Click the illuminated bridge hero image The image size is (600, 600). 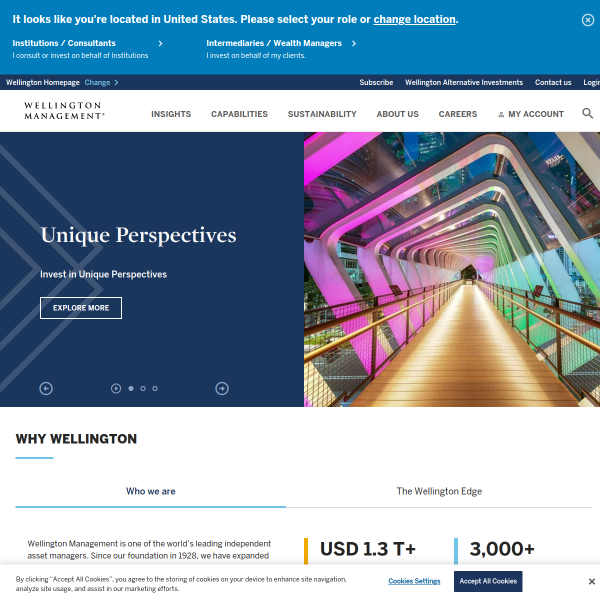pos(452,269)
